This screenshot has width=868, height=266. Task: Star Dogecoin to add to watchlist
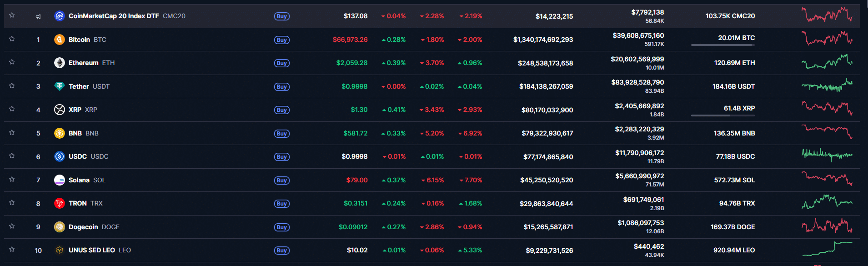[12, 226]
